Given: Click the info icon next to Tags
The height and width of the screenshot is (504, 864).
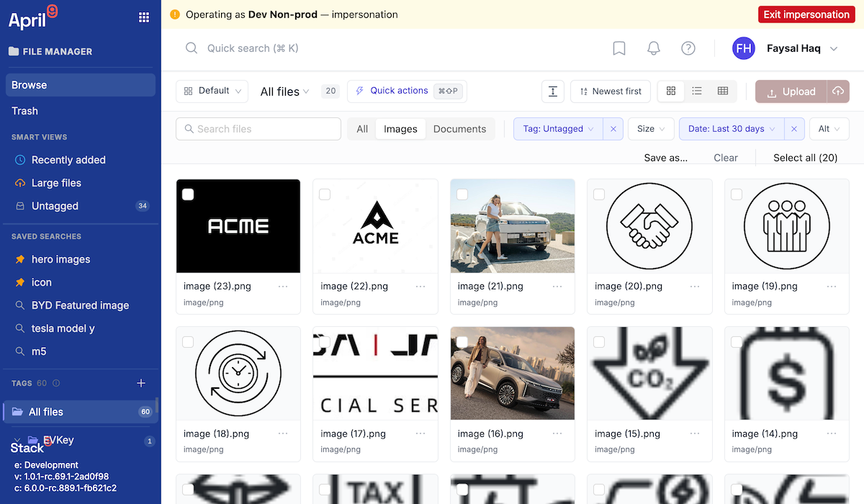Looking at the screenshot, I should pyautogui.click(x=56, y=383).
